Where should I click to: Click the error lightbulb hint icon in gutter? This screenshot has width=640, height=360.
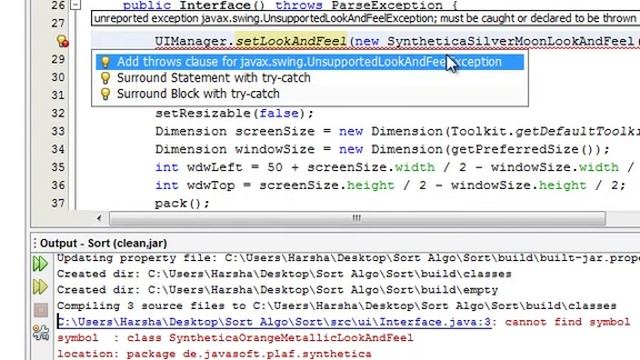coord(62,41)
